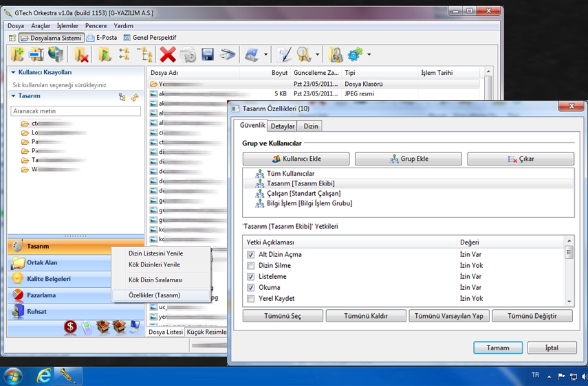Screen dimensions: 588x386
Task: Check the Yerel Kaydet permission box
Action: click(251, 299)
